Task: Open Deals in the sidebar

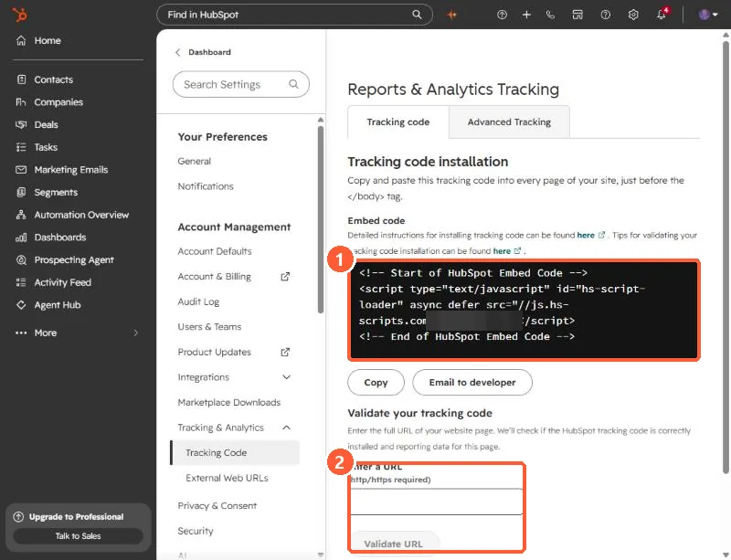Action: pyautogui.click(x=46, y=124)
